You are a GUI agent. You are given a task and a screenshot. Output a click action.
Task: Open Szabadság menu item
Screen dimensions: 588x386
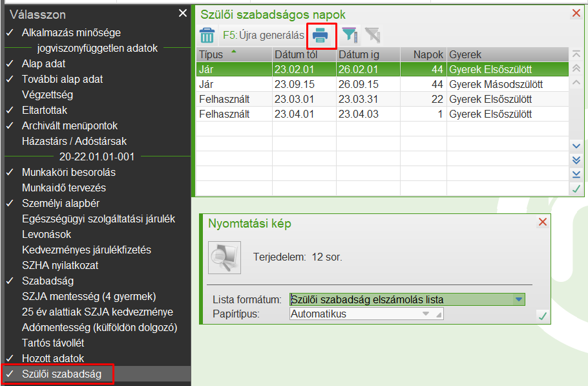pos(48,281)
